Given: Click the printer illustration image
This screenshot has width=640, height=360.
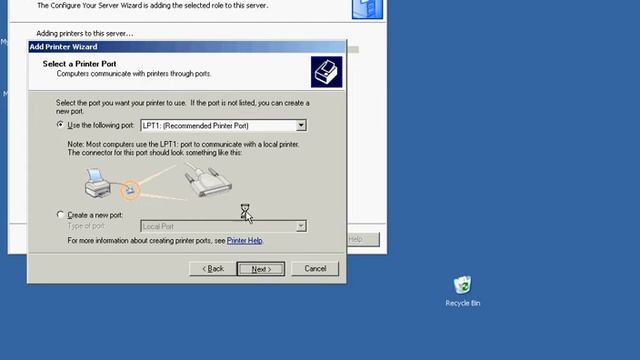Looking at the screenshot, I should [x=98, y=183].
